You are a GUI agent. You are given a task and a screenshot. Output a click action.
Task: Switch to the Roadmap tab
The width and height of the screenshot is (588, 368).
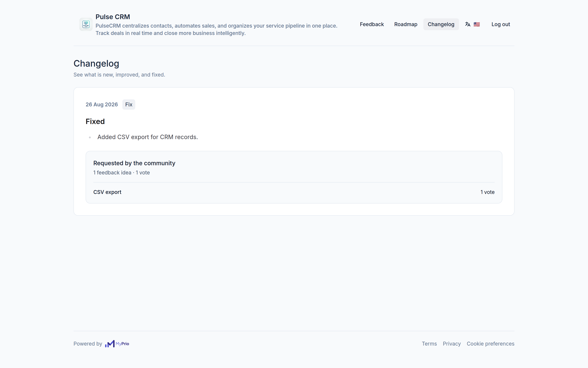coord(406,24)
